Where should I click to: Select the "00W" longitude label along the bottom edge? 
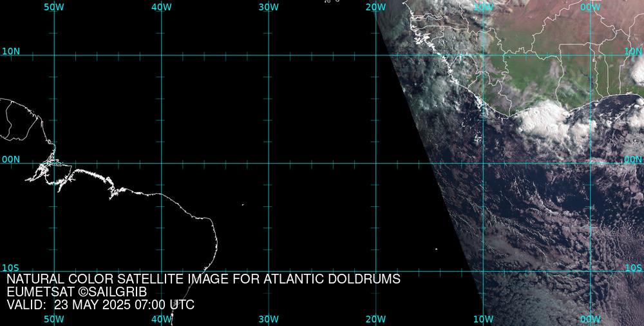click(x=591, y=320)
